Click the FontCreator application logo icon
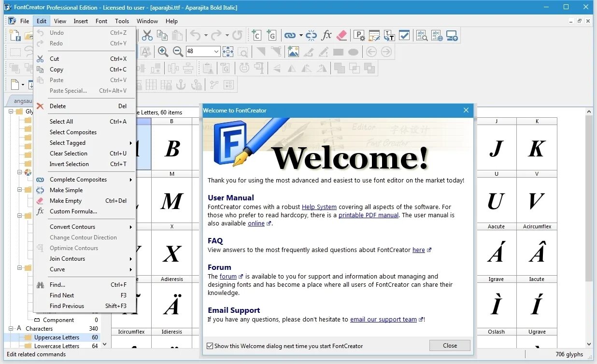This screenshot has width=597, height=364. pyautogui.click(x=7, y=7)
